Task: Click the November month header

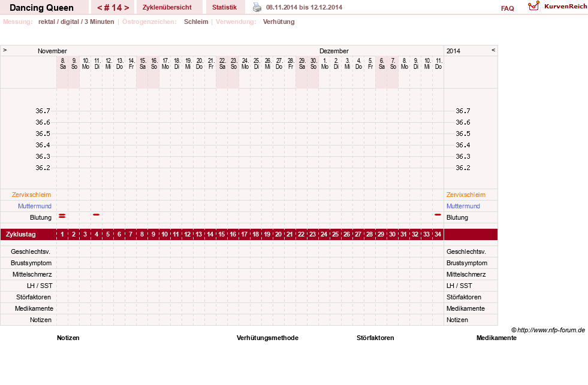Action: 52,51
